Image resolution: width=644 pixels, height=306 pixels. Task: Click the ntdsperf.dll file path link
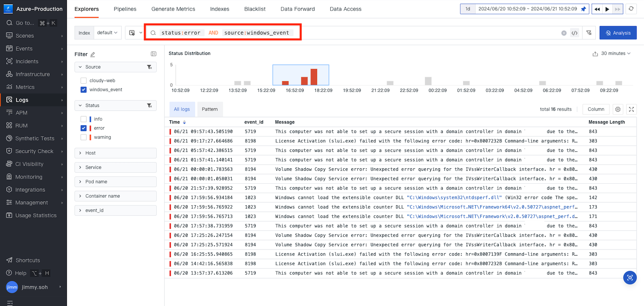[454, 197]
